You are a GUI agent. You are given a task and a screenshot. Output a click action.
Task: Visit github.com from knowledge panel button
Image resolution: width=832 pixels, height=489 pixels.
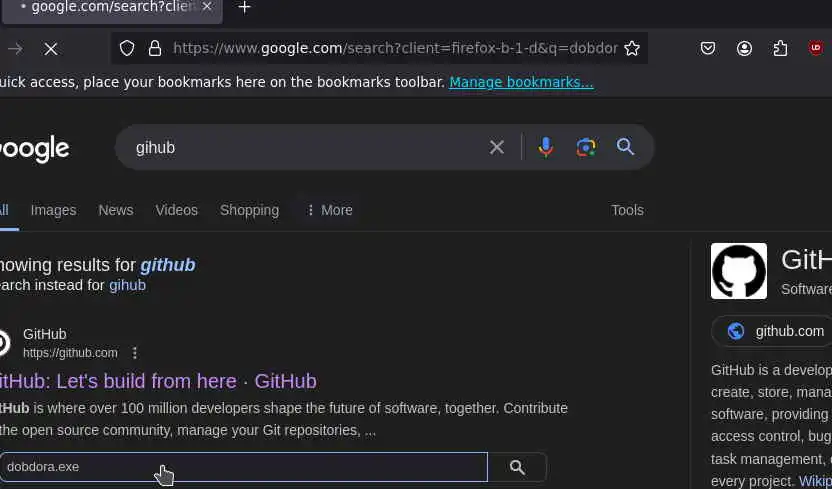[774, 331]
